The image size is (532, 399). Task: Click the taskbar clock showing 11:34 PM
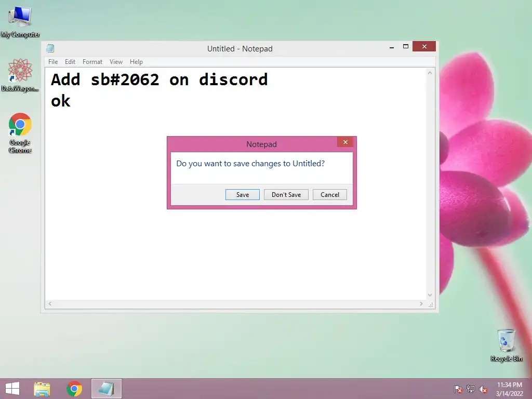[x=510, y=389]
